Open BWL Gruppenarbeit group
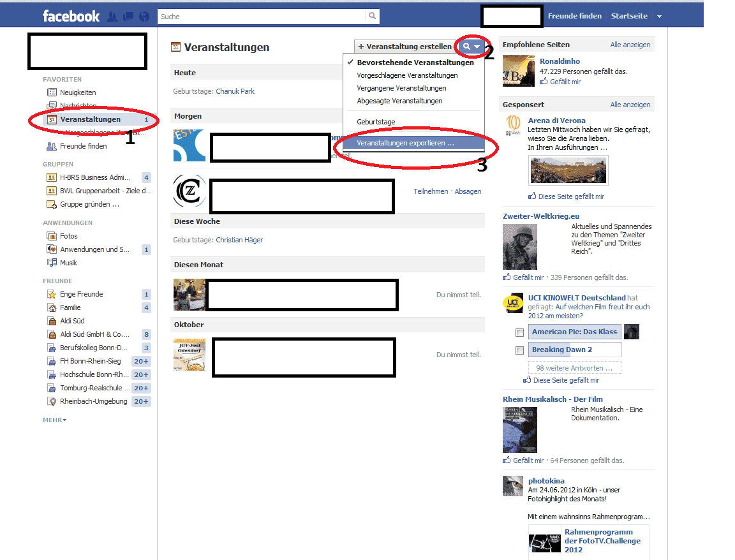 [105, 191]
